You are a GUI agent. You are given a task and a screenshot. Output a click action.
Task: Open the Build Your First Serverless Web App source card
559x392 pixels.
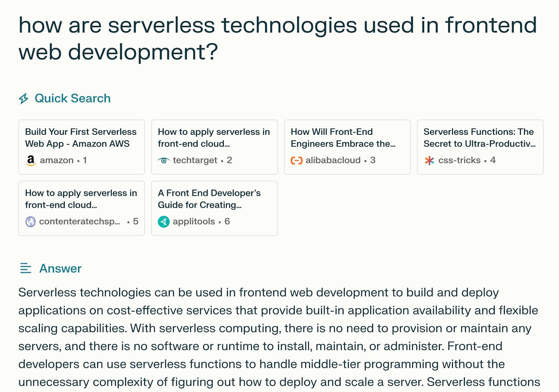point(82,147)
